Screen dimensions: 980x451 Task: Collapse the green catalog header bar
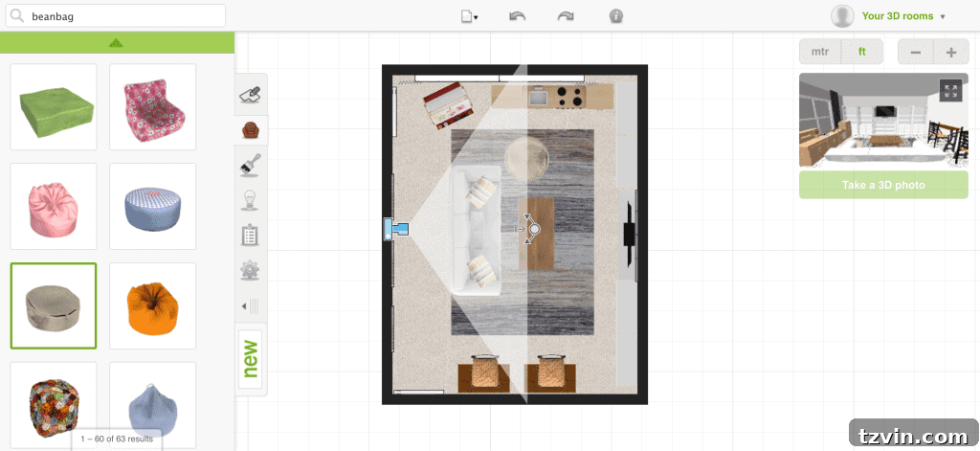(x=117, y=42)
